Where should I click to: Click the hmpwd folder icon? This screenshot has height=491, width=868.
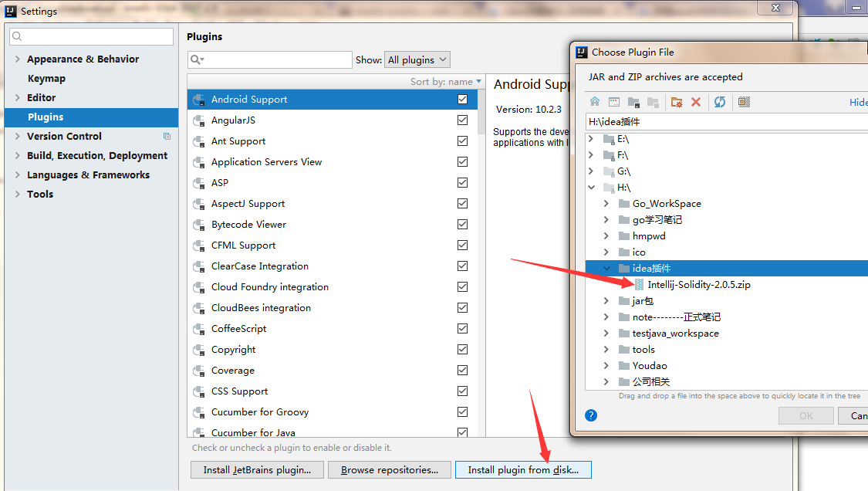point(624,235)
